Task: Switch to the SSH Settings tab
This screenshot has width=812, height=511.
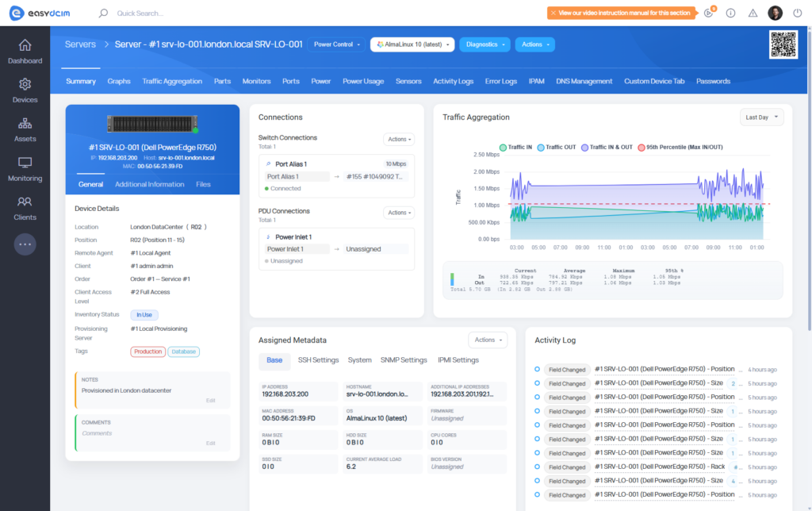Action: (318, 359)
